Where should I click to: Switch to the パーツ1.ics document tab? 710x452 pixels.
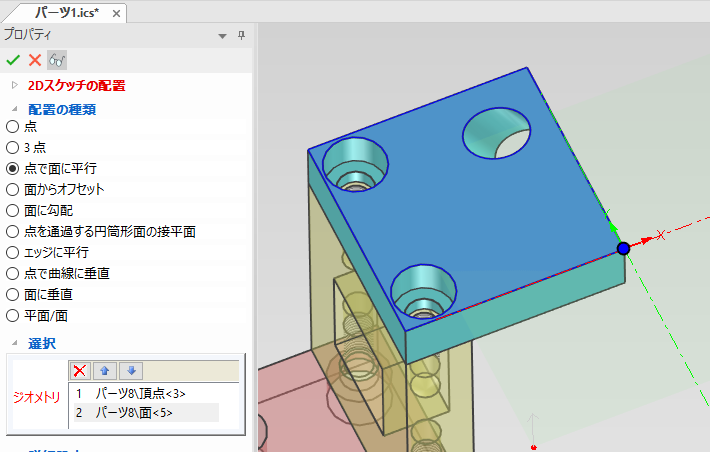(64, 14)
